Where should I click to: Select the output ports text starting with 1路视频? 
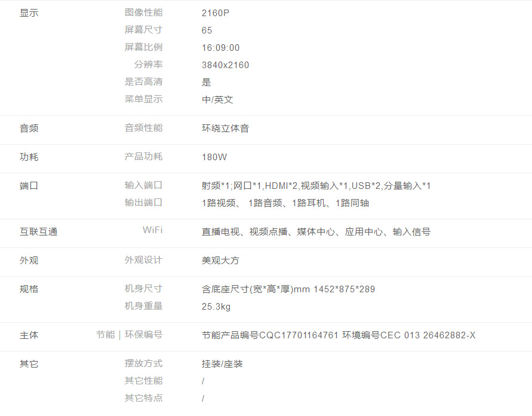click(285, 203)
